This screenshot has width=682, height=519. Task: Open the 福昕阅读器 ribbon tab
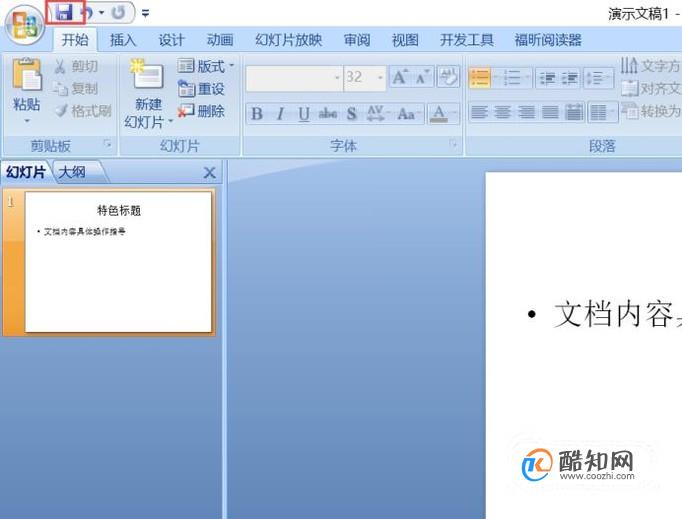[x=548, y=40]
